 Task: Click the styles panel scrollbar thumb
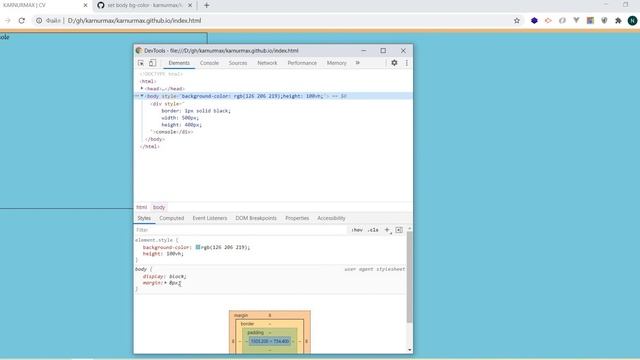click(409, 278)
